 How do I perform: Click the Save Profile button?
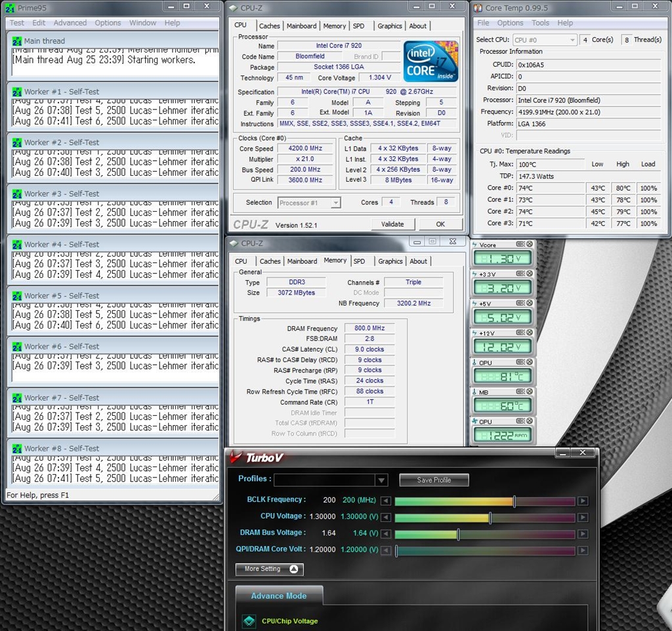[x=434, y=480]
